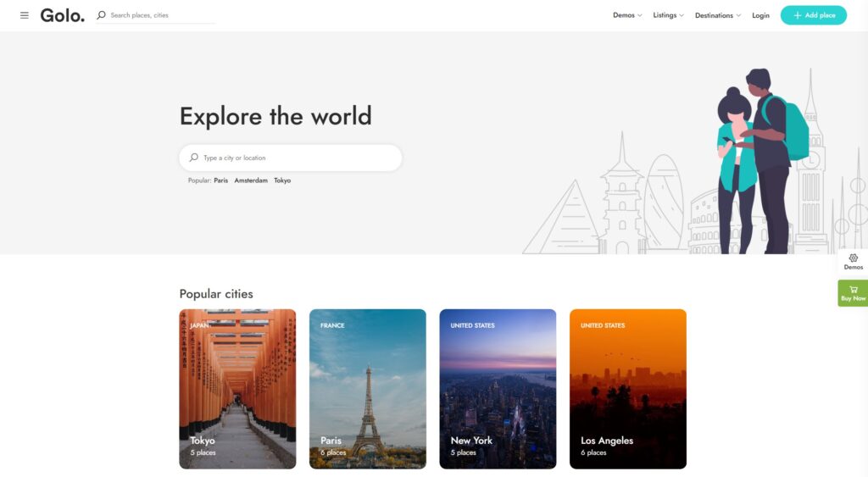Select the popular Paris search link

220,180
